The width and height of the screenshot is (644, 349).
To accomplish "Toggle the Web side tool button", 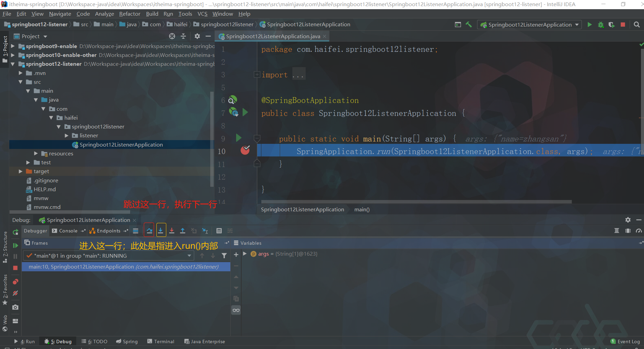I will coord(5,323).
